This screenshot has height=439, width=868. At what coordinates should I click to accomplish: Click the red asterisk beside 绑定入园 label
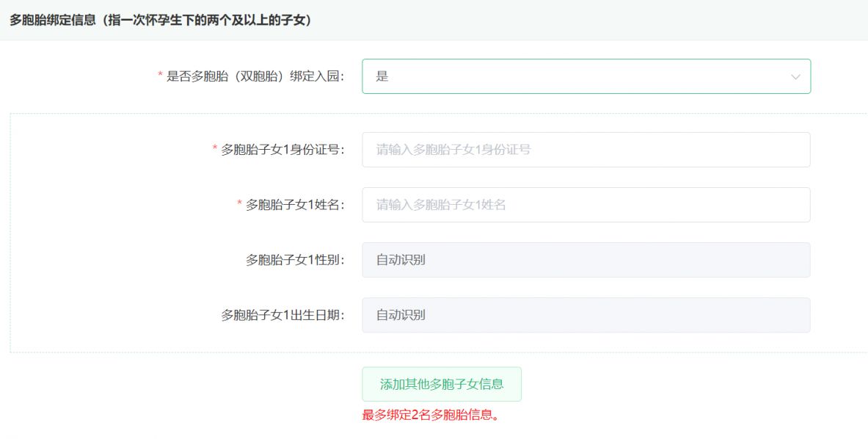[161, 75]
